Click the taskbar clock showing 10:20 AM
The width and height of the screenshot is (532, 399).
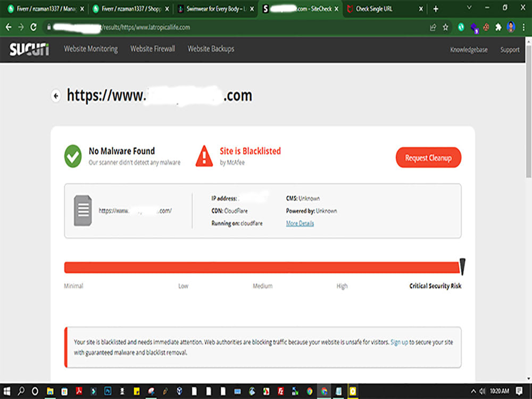pos(499,391)
